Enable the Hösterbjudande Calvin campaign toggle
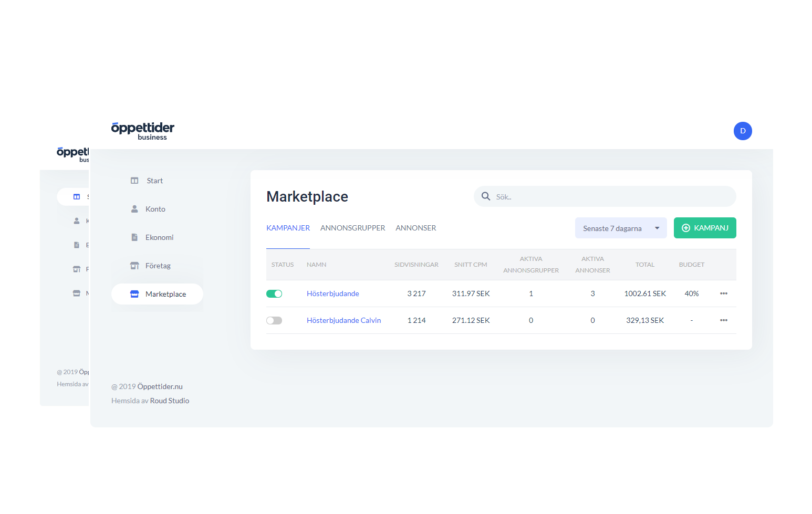This screenshot has height=514, width=812. tap(274, 321)
